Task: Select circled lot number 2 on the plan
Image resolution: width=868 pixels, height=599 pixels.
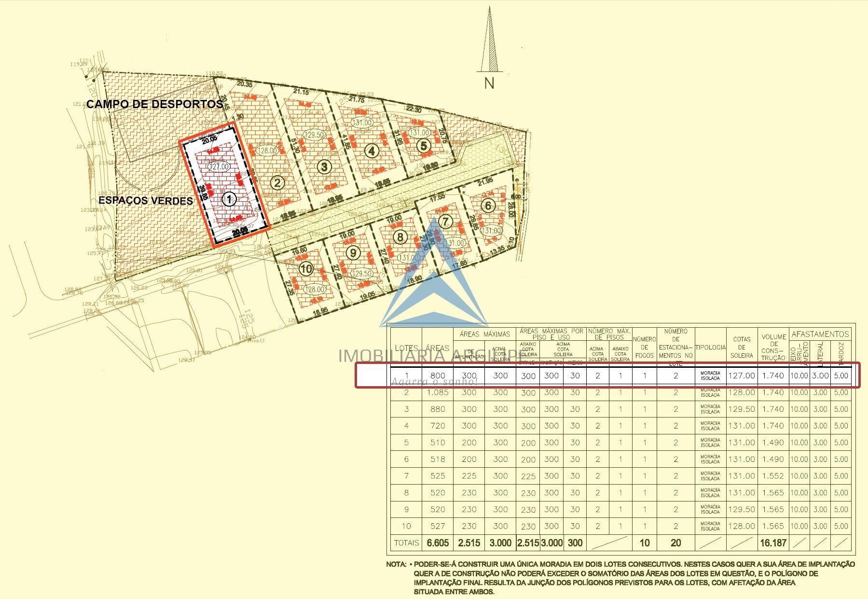Action: (x=277, y=183)
